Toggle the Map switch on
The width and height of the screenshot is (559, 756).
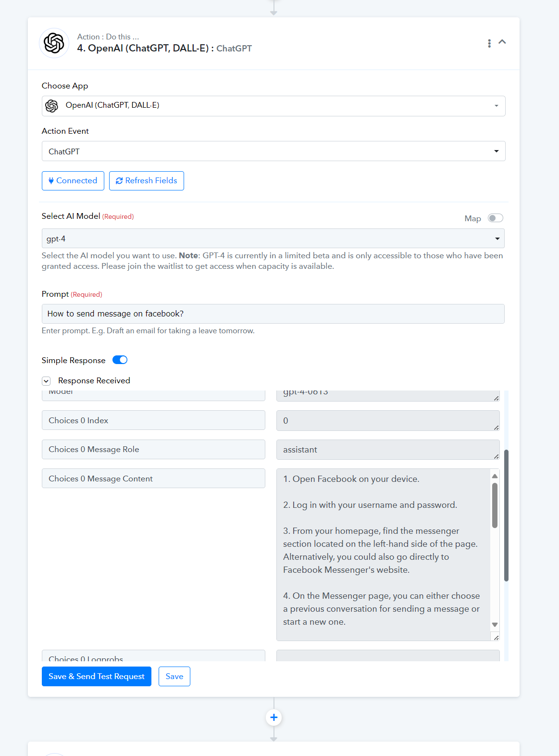tap(496, 218)
